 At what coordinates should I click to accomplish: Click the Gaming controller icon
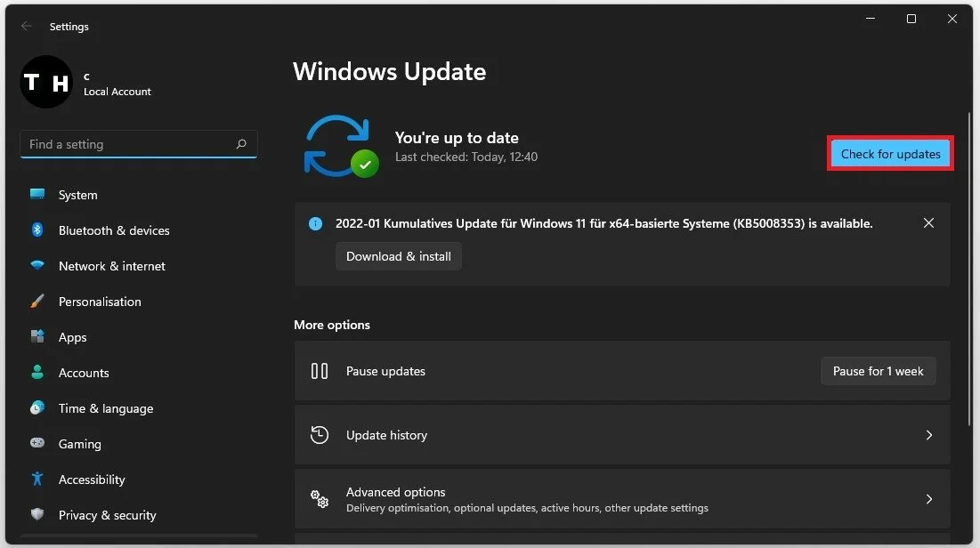[37, 443]
